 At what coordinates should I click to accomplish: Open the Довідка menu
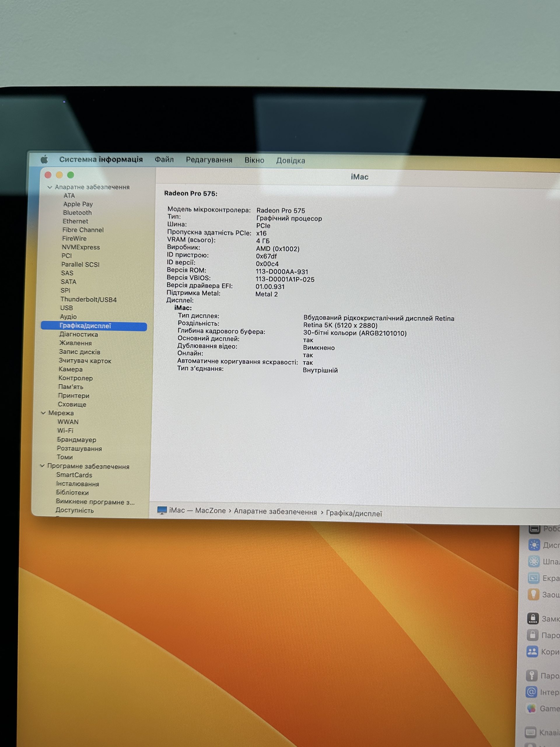pos(290,160)
